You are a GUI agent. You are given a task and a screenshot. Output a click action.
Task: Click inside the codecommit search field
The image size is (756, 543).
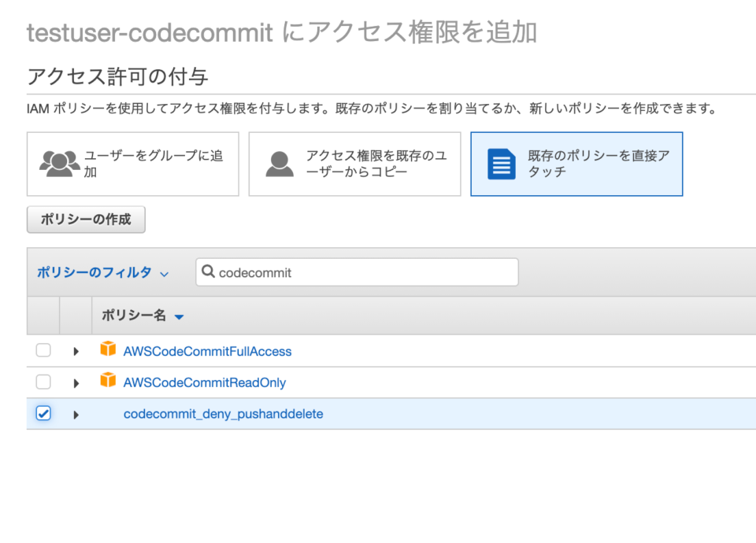tap(354, 271)
